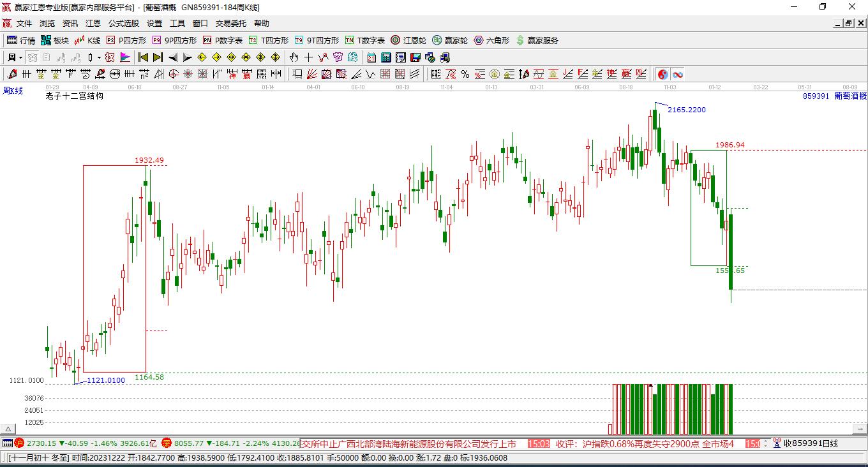Click the 1932.49 red price label
This screenshot has height=467, width=868.
coord(149,160)
